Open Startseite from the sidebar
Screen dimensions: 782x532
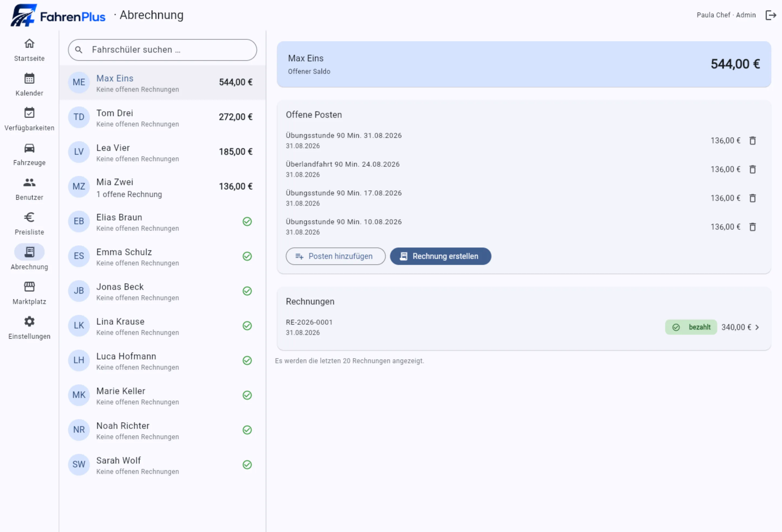[29, 50]
